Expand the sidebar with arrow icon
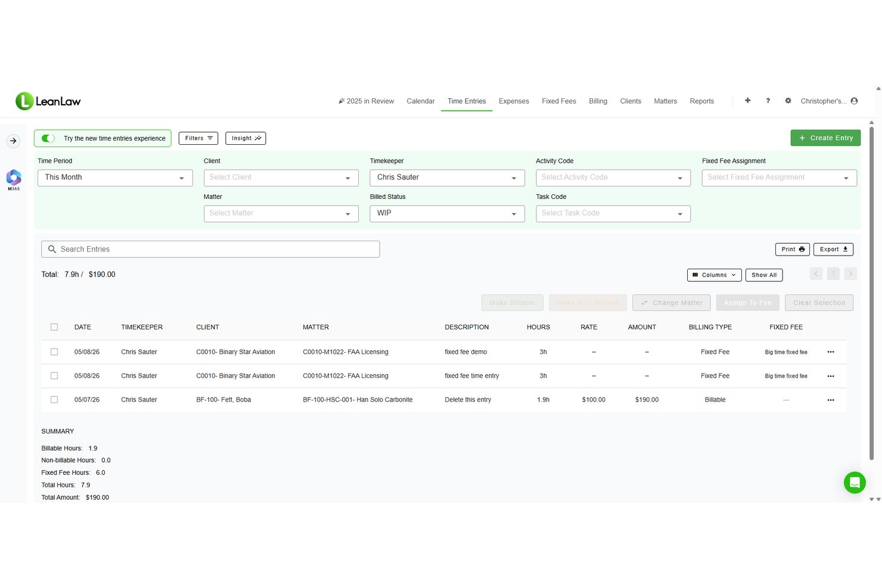The height and width of the screenshot is (588, 882). click(13, 141)
